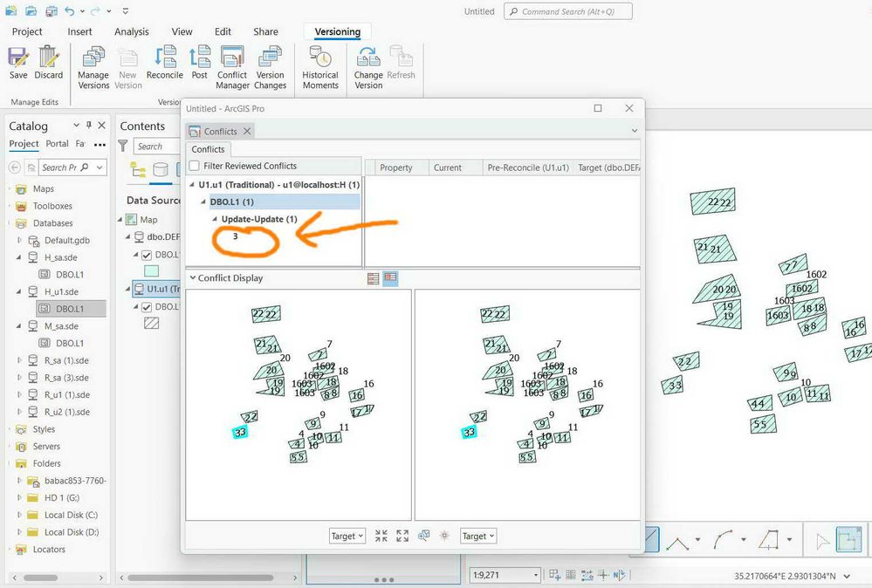Screen dimensions: 872x588
Task: Open Historical Moments
Action: click(320, 68)
